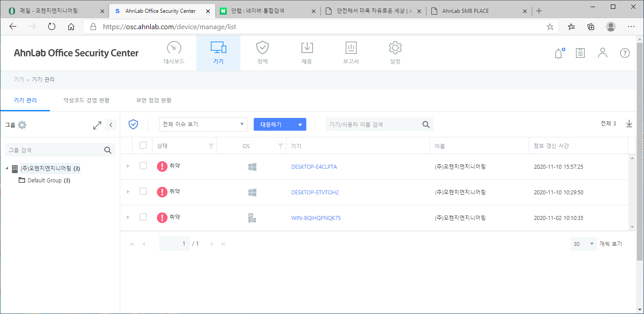Click the browser refresh icon
Viewport: 644px width, 314px height.
click(52, 26)
